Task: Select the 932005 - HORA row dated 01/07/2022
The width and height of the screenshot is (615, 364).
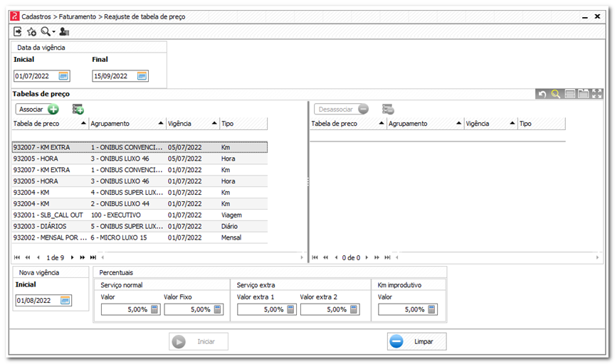Action: [x=140, y=181]
